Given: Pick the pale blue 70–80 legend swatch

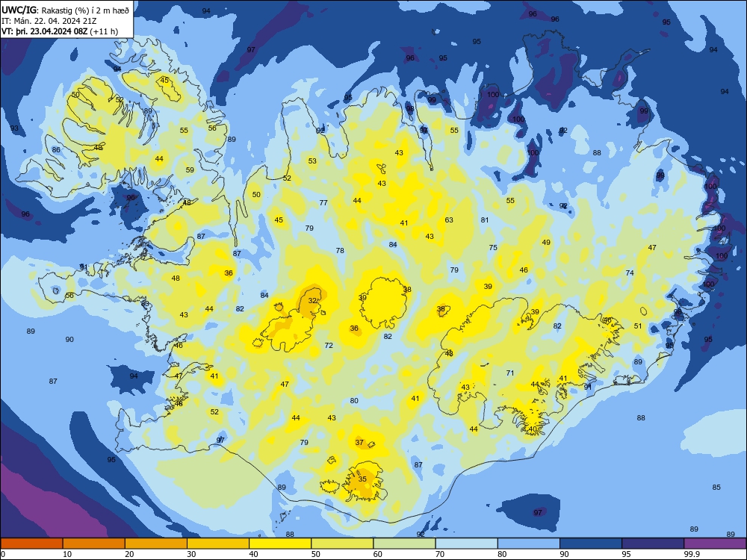Looking at the screenshot, I should pyautogui.click(x=466, y=544).
